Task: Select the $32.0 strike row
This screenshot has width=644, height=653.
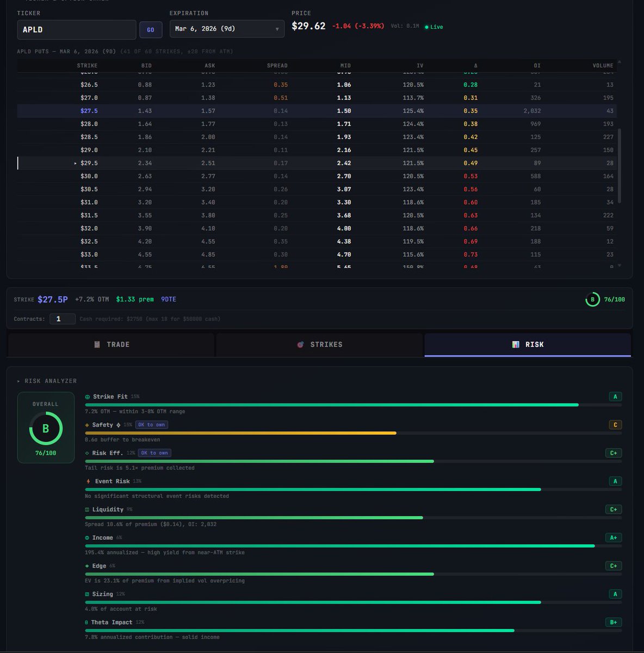Action: [317, 229]
